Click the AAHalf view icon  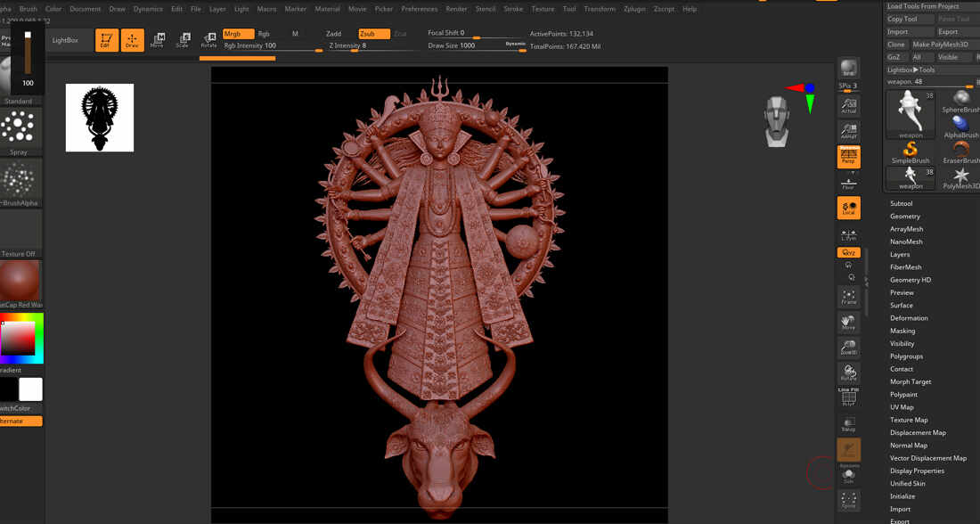pyautogui.click(x=848, y=131)
